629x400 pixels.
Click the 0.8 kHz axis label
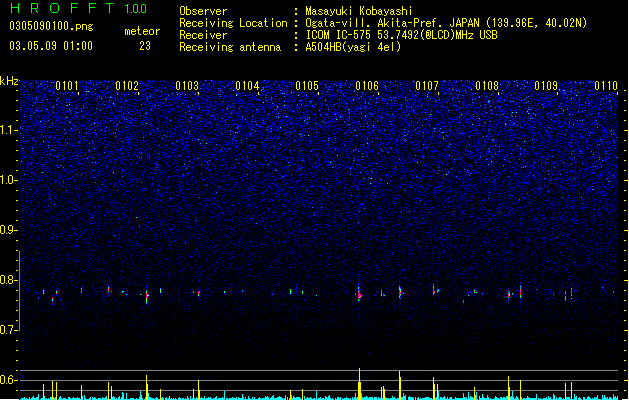pyautogui.click(x=8, y=280)
